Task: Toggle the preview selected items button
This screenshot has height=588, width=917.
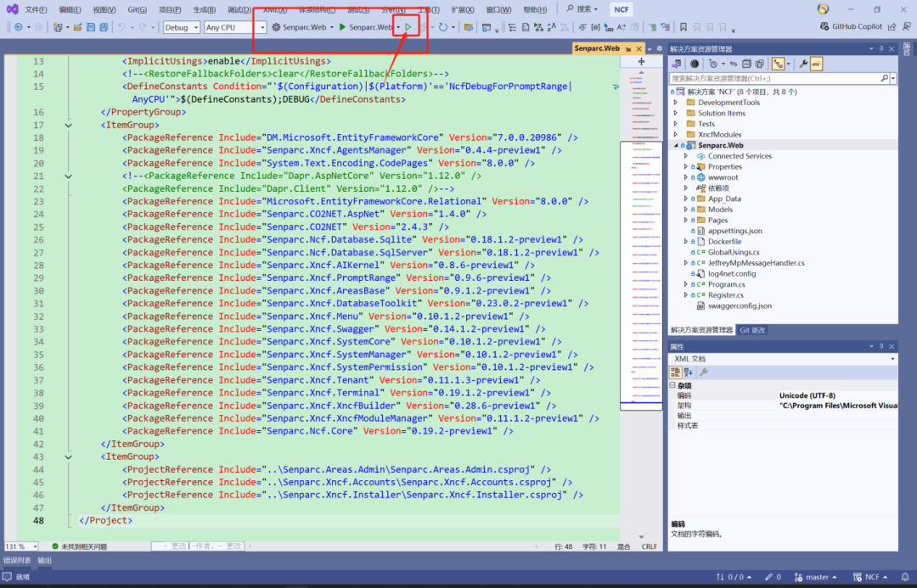Action: click(817, 64)
